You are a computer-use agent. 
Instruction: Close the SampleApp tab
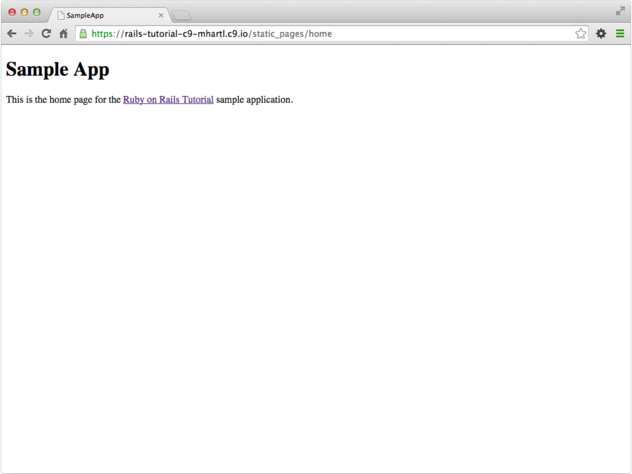click(x=161, y=15)
